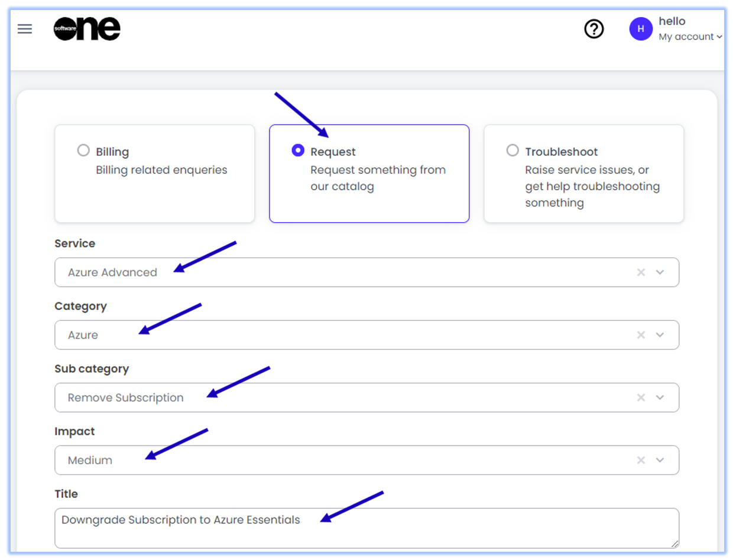The image size is (733, 560).
Task: Open the help question mark icon
Action: pos(593,29)
